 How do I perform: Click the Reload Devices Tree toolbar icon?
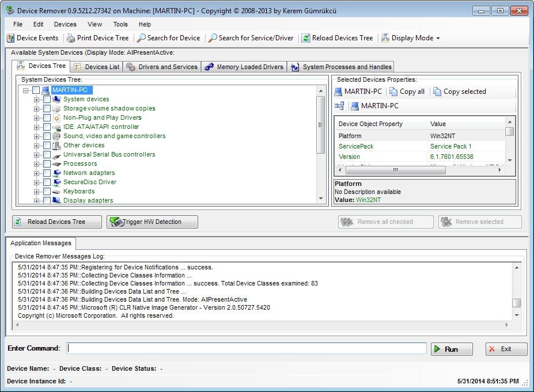click(306, 38)
